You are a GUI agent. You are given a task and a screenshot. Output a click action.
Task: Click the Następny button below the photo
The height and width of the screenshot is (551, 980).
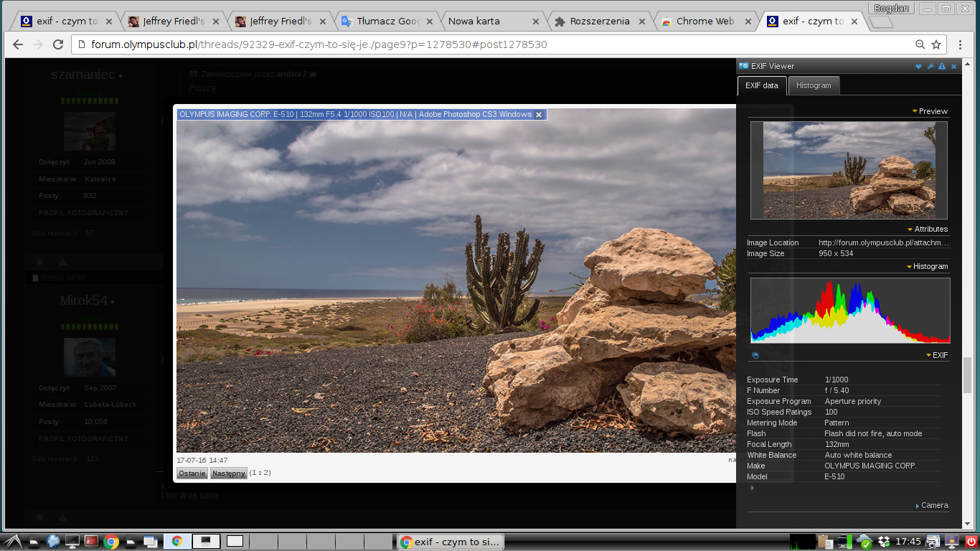click(228, 474)
